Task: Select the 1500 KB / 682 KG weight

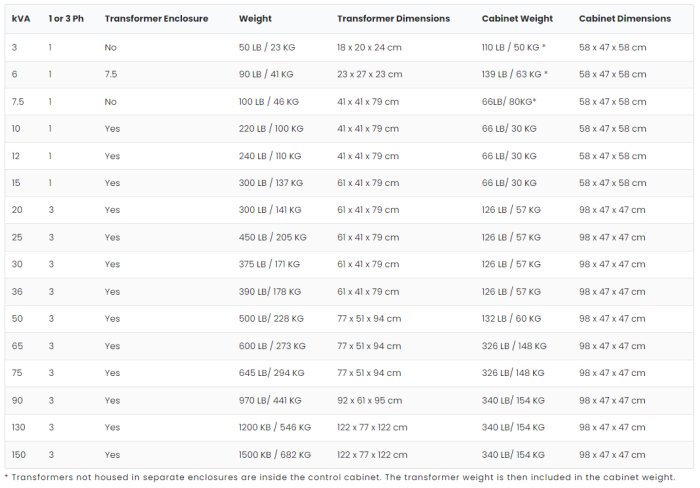Action: (x=275, y=454)
